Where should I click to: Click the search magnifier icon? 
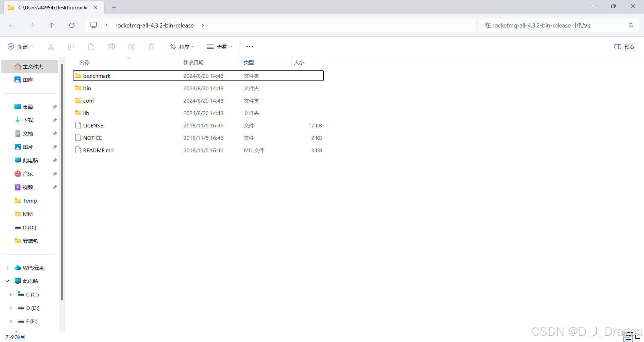click(x=631, y=25)
